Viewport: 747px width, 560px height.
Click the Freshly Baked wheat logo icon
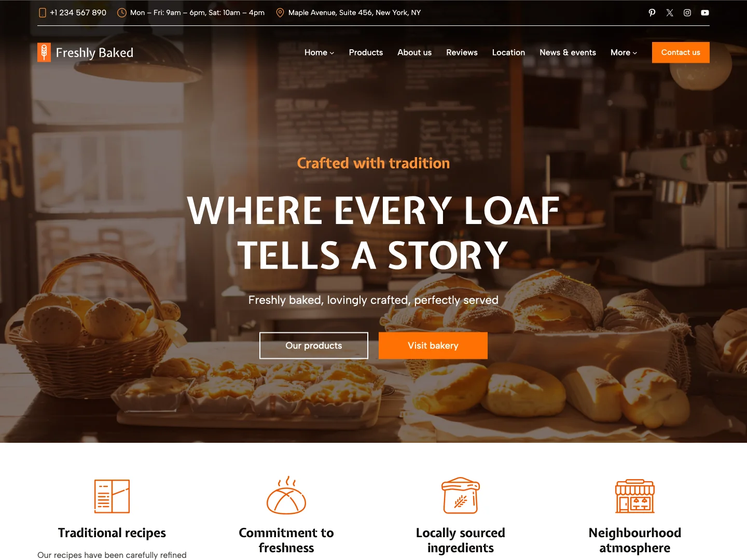tap(44, 52)
